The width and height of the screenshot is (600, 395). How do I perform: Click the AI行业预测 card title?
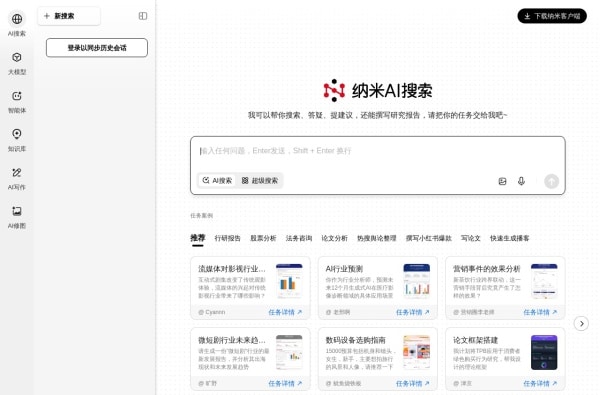click(x=344, y=269)
